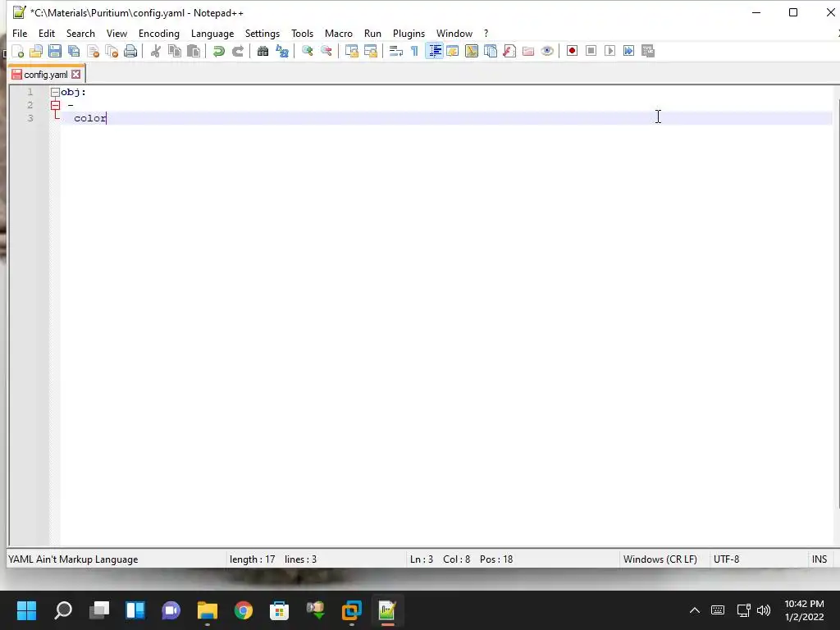Screen dimensions: 840x630
Task: Open the Encoding menu
Action: point(159,33)
